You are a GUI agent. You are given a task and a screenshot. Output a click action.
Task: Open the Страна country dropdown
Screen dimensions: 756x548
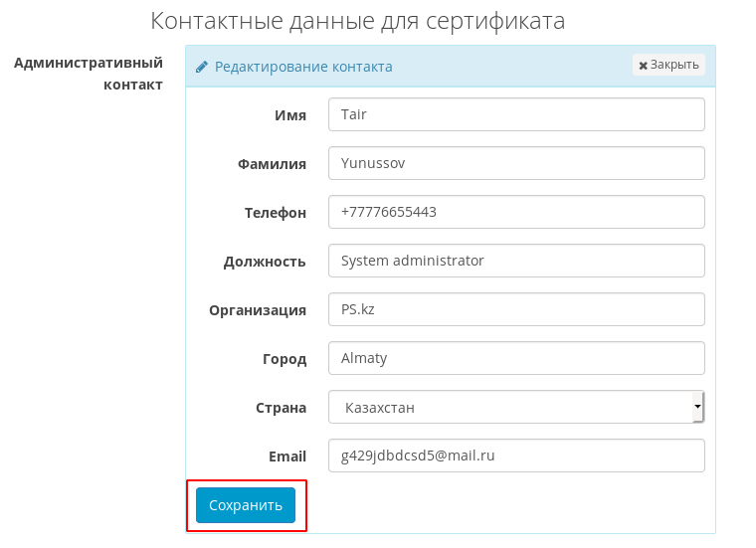click(x=516, y=407)
